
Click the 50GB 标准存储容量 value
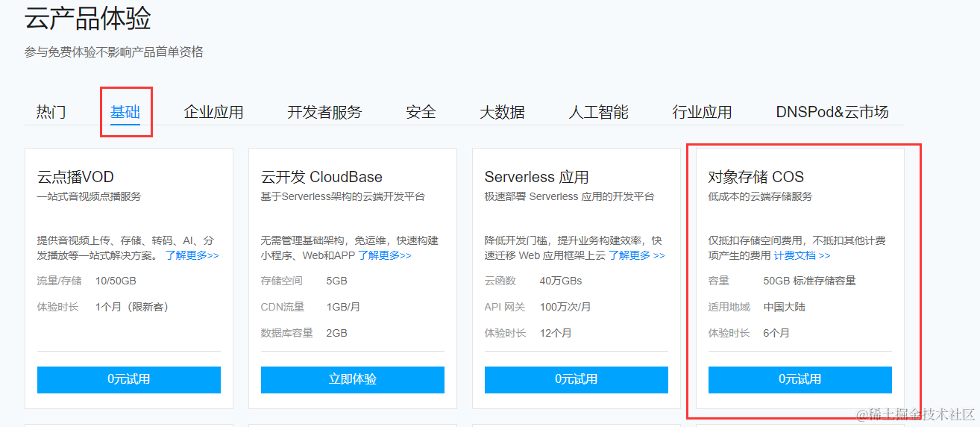[x=810, y=281]
